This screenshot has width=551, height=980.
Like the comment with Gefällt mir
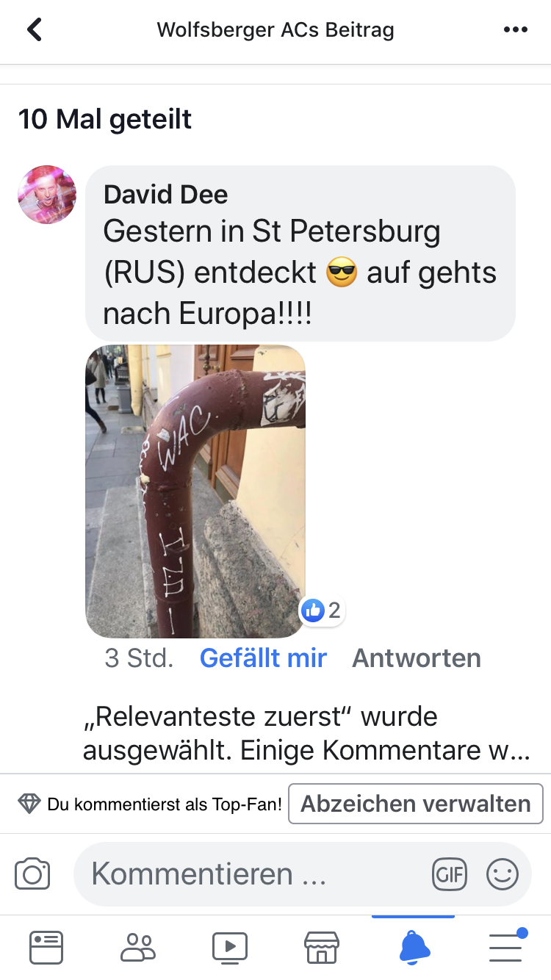[x=263, y=657]
